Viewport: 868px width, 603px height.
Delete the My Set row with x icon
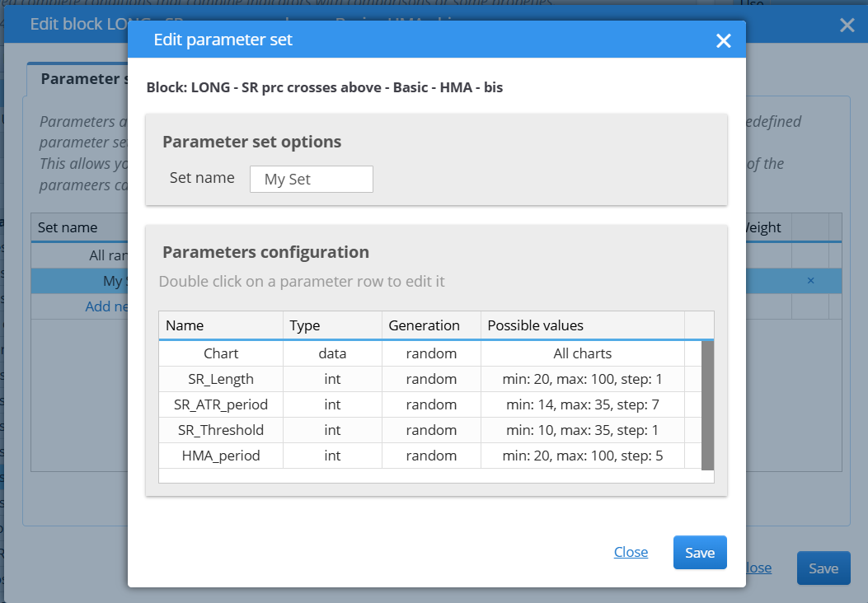click(x=810, y=280)
